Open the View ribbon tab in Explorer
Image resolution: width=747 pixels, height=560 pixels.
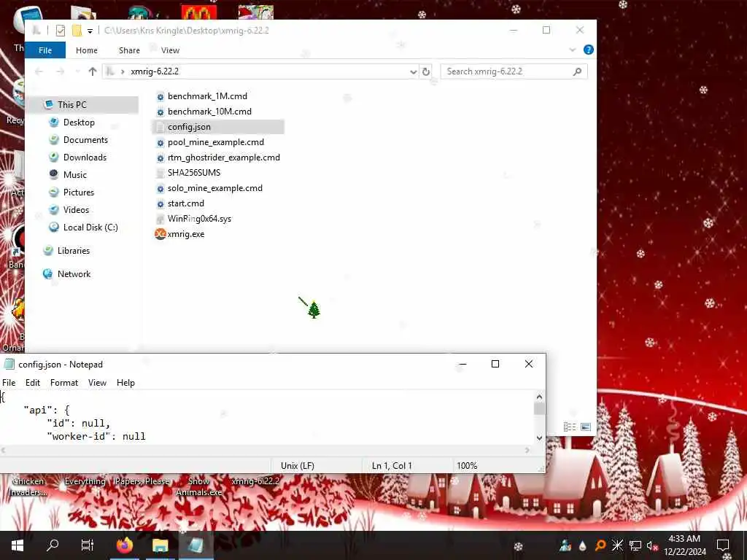(170, 50)
